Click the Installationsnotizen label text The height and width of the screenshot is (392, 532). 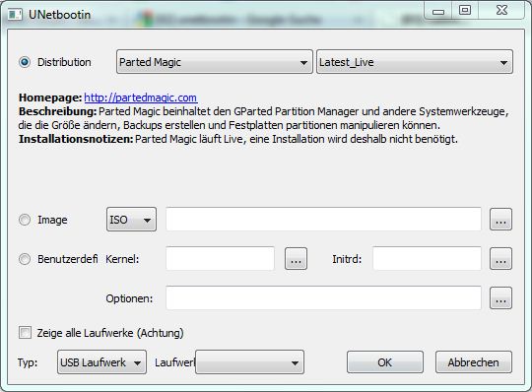(76, 139)
